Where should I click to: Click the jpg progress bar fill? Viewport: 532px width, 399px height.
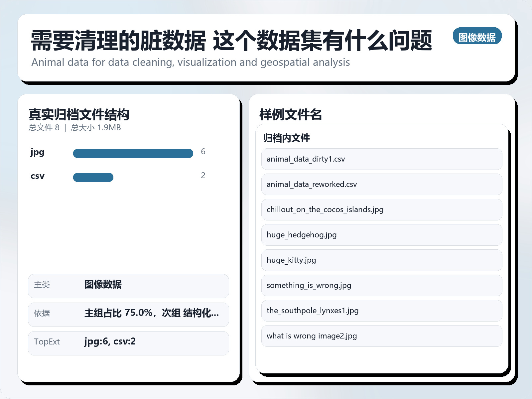133,153
